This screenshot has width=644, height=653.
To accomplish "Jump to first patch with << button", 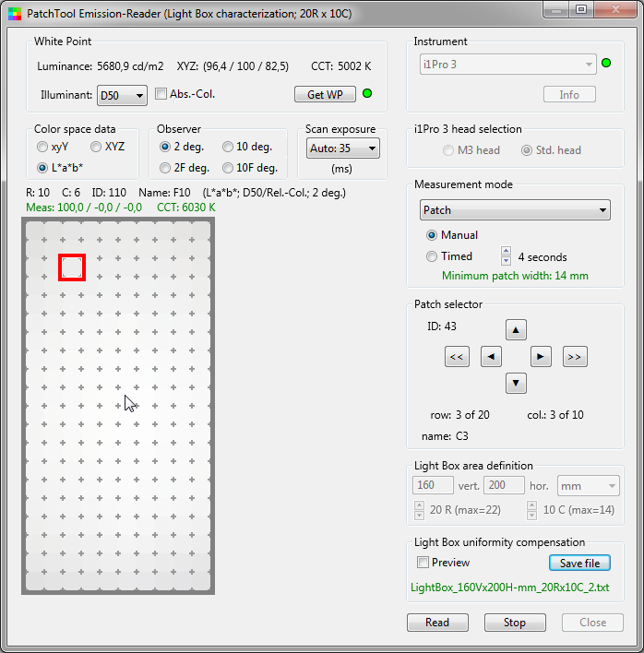I will pyautogui.click(x=456, y=356).
